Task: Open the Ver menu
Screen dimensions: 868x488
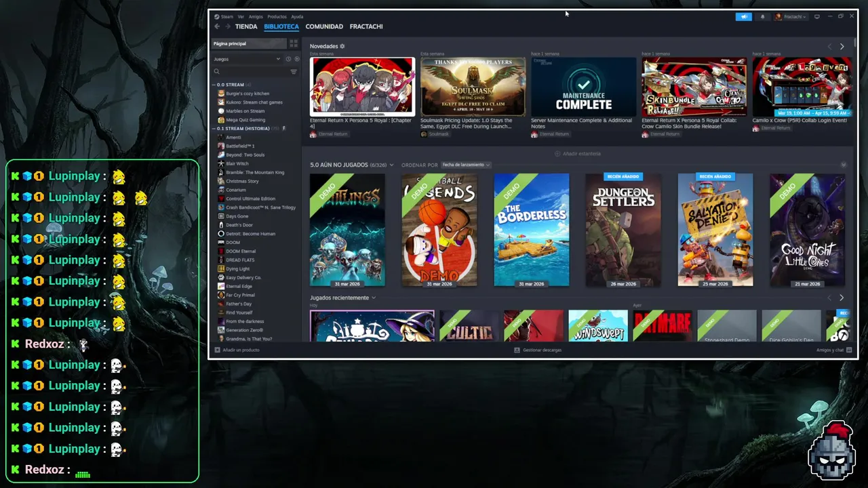Action: pos(241,16)
